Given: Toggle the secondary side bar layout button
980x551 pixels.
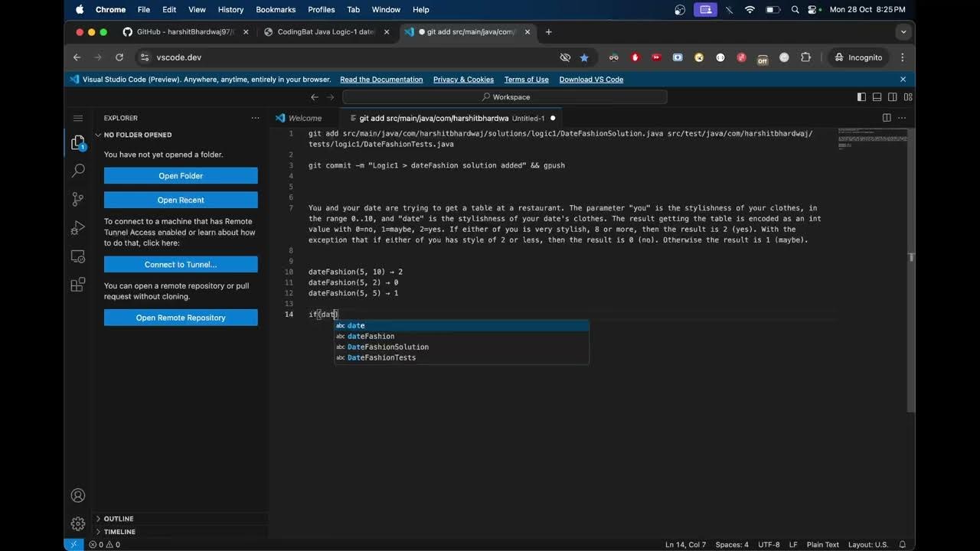Looking at the screenshot, I should click(893, 97).
